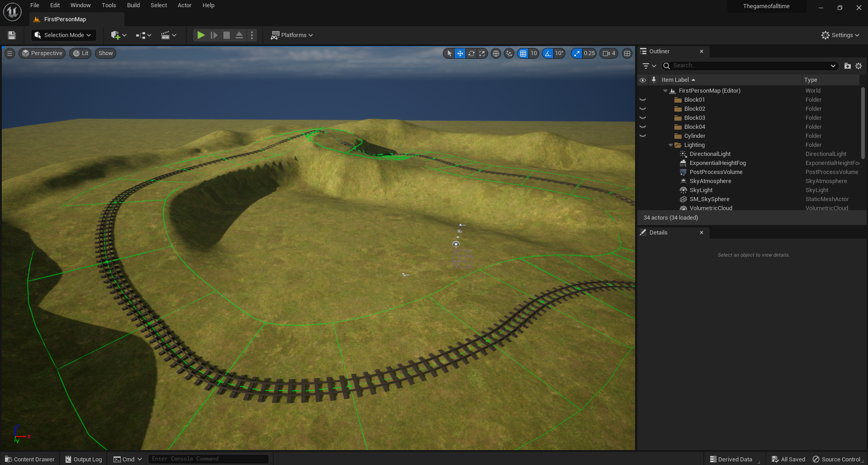Image resolution: width=868 pixels, height=465 pixels.
Task: Open the Cinematics clapperboard dropdown
Action: click(x=168, y=35)
